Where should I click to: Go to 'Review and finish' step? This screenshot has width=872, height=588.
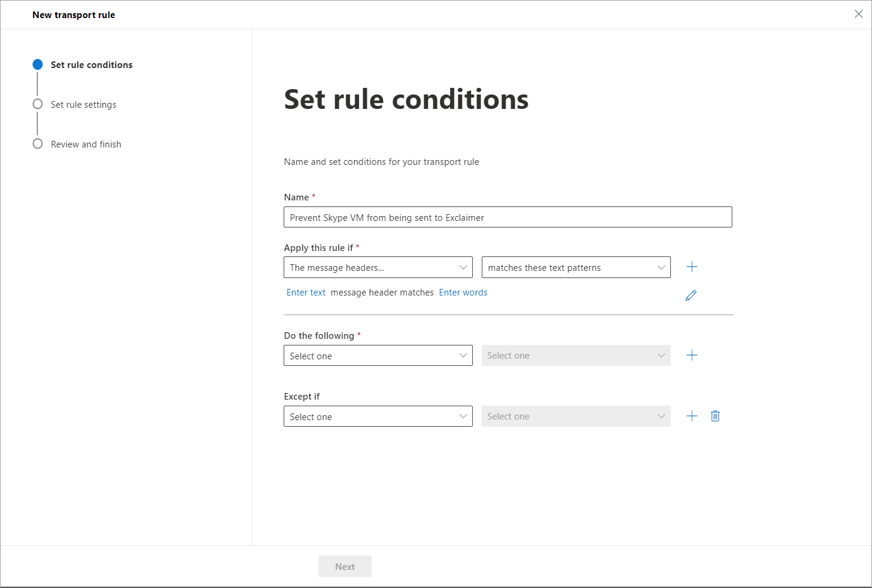[x=86, y=144]
